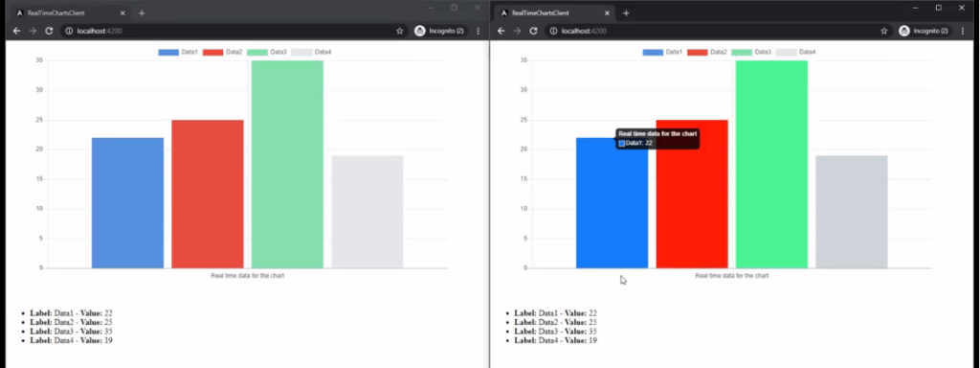View site info icon in left window
Viewport: 980px width, 368px height.
point(69,31)
